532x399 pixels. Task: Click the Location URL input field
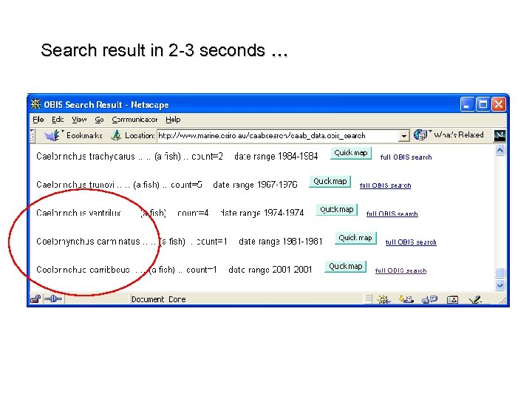pos(278,136)
